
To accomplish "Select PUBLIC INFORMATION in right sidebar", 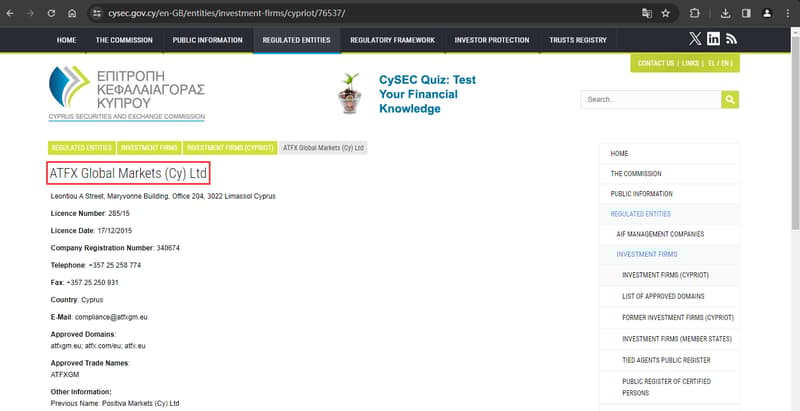I will pyautogui.click(x=669, y=194).
